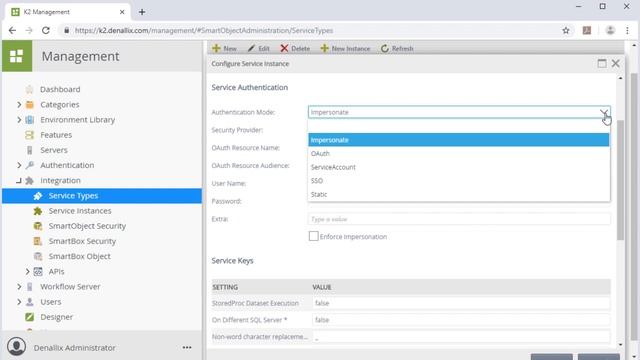640x360 pixels.
Task: Collapse the Integration tree node
Action: click(x=19, y=180)
